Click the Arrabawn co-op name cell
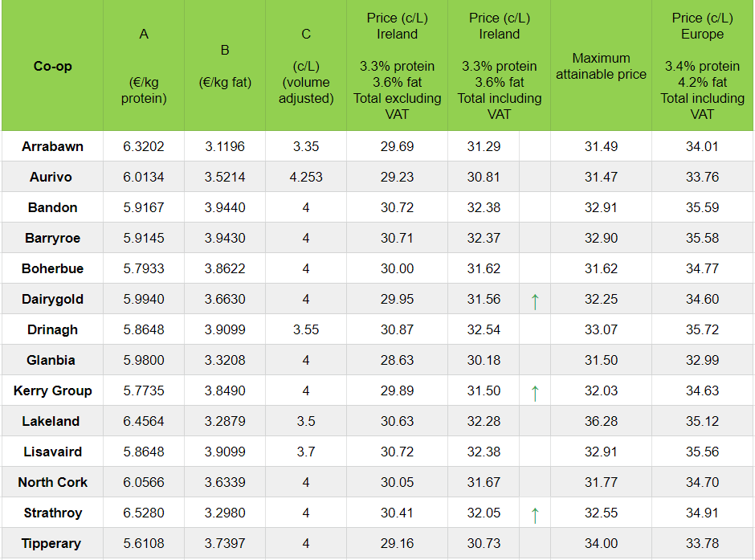 click(x=52, y=146)
